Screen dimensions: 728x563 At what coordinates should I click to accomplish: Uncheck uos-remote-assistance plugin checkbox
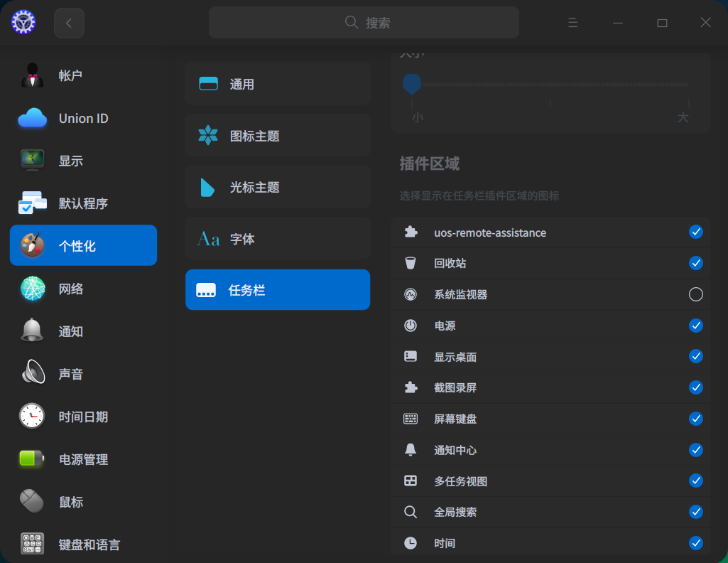[695, 232]
